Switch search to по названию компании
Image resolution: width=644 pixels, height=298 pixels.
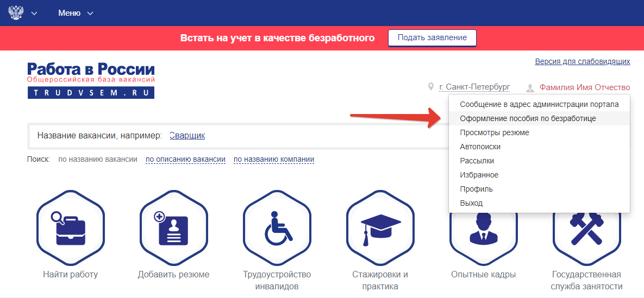[x=274, y=159]
